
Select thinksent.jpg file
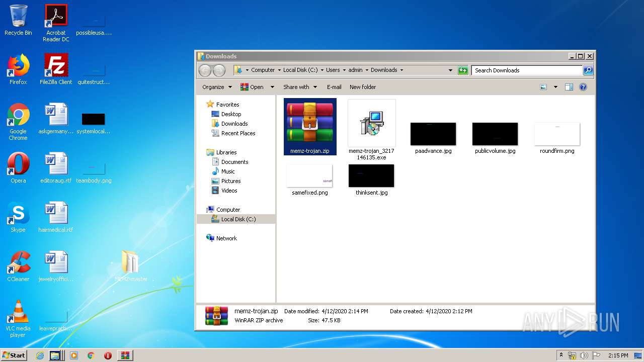pyautogui.click(x=371, y=180)
